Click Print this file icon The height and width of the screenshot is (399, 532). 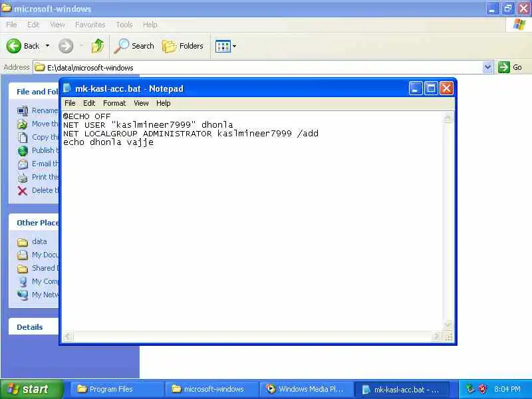click(23, 178)
